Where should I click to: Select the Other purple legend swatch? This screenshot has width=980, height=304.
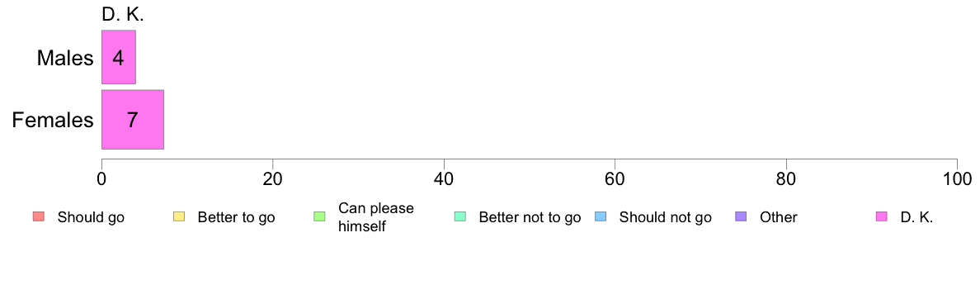coord(741,217)
